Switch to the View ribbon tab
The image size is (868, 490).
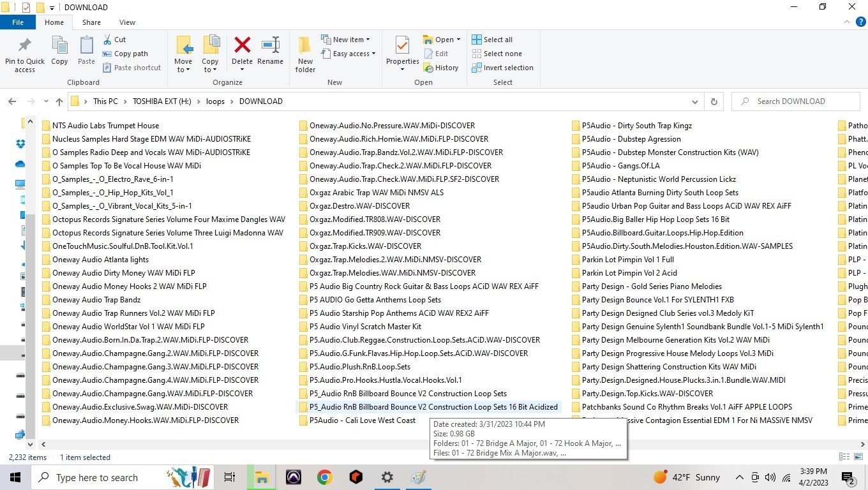[x=127, y=22]
